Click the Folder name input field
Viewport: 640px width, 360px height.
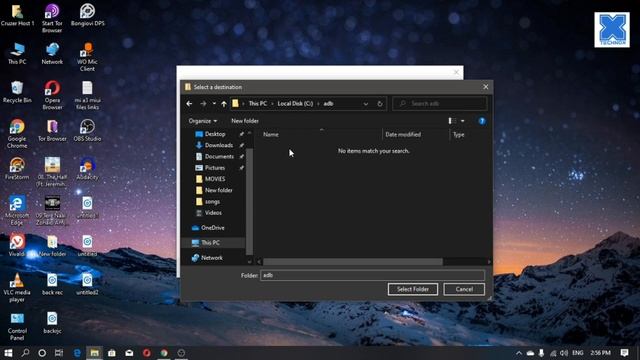[x=372, y=276]
